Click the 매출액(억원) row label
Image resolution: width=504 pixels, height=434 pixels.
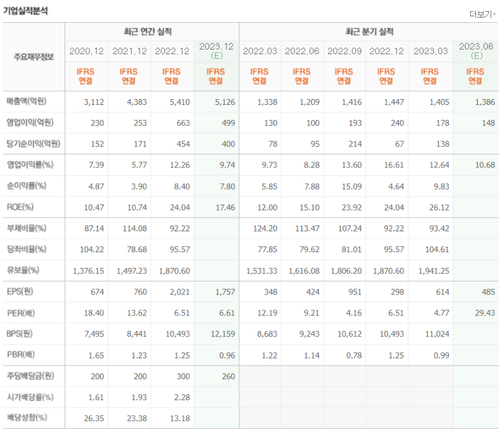pyautogui.click(x=27, y=101)
